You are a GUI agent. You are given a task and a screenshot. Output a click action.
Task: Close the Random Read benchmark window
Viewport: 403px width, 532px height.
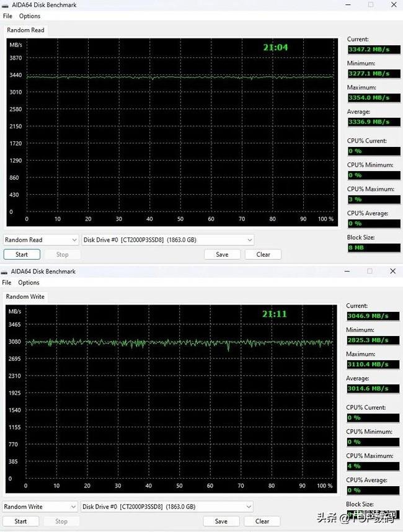click(x=392, y=4)
